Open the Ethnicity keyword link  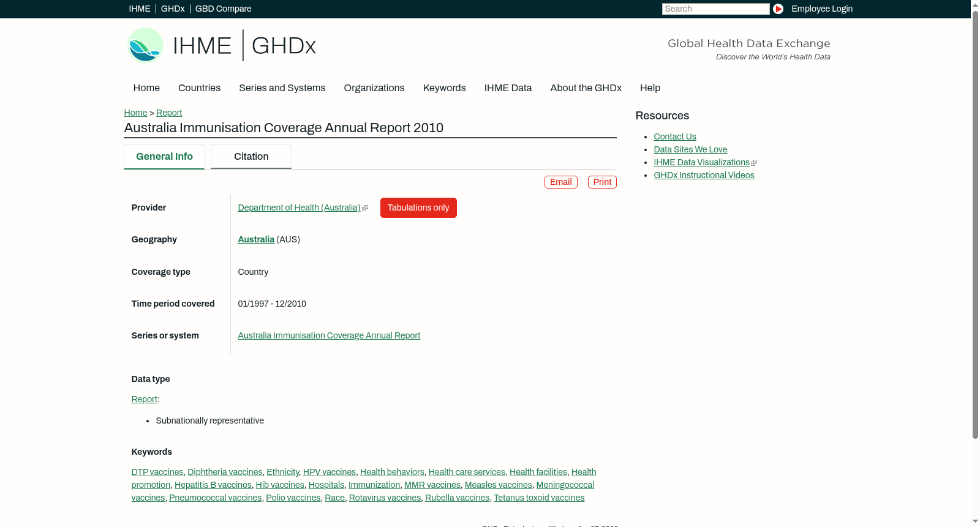pyautogui.click(x=283, y=472)
